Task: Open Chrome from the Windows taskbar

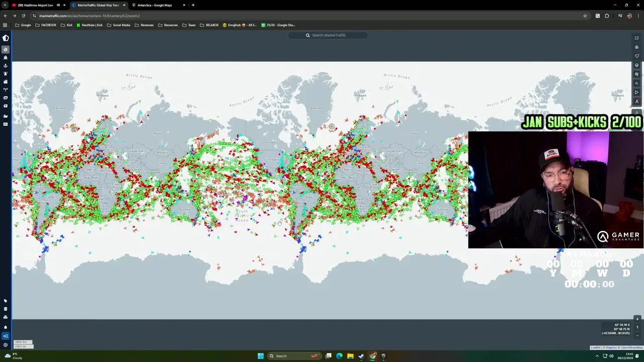Action: tap(372, 356)
